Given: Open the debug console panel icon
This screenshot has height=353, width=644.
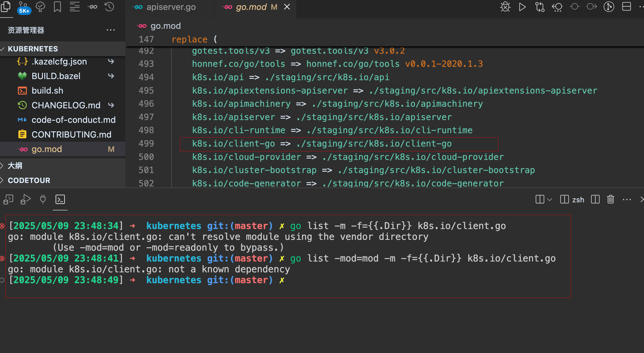Looking at the screenshot, I should click(x=8, y=199).
